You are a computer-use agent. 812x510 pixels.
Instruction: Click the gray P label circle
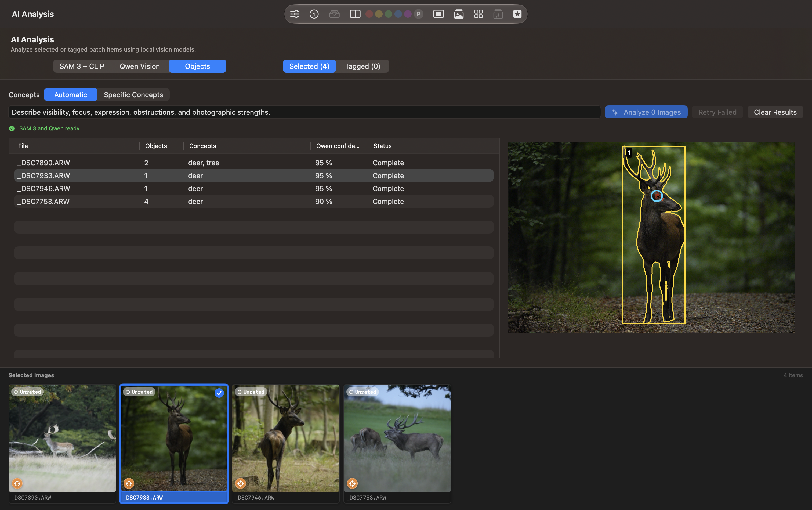tap(418, 14)
